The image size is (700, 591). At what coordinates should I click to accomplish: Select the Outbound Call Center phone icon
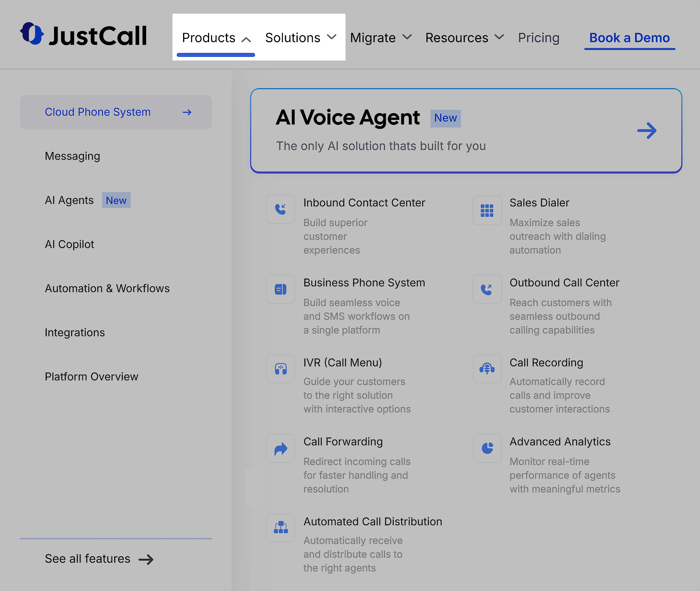(487, 289)
